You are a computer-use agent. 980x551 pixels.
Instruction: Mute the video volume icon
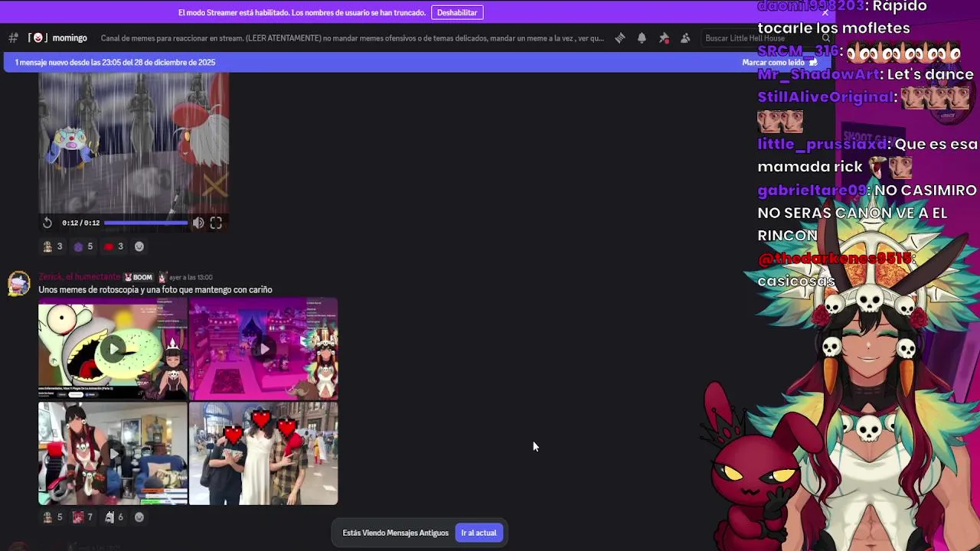pos(198,223)
